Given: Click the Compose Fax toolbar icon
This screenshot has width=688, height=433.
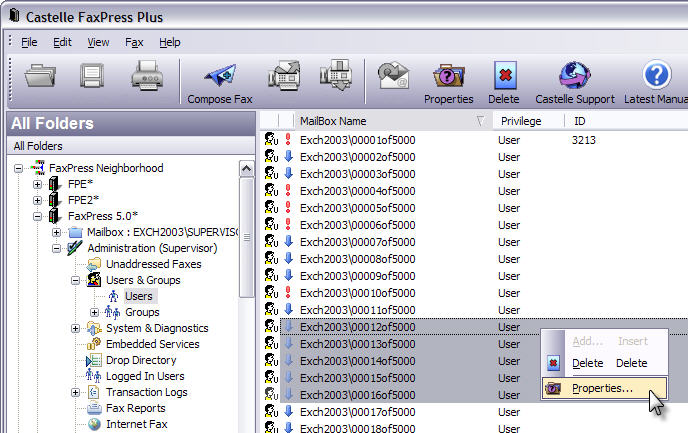Looking at the screenshot, I should pos(218,78).
